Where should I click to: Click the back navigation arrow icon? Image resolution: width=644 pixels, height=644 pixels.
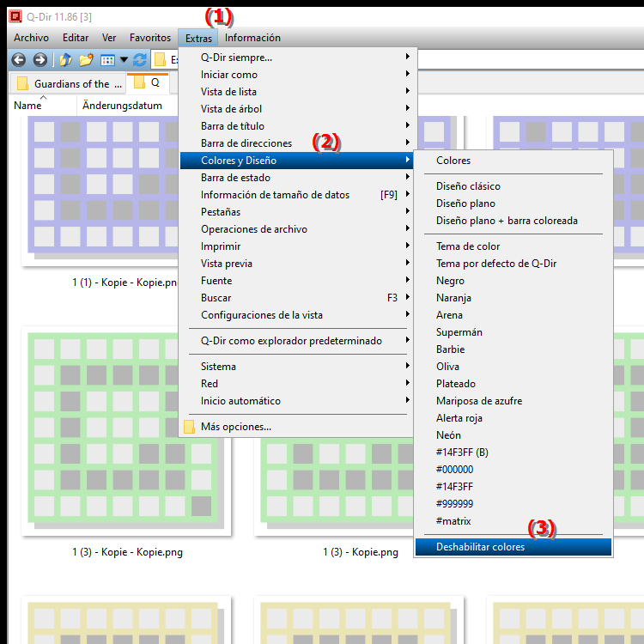pos(19,60)
